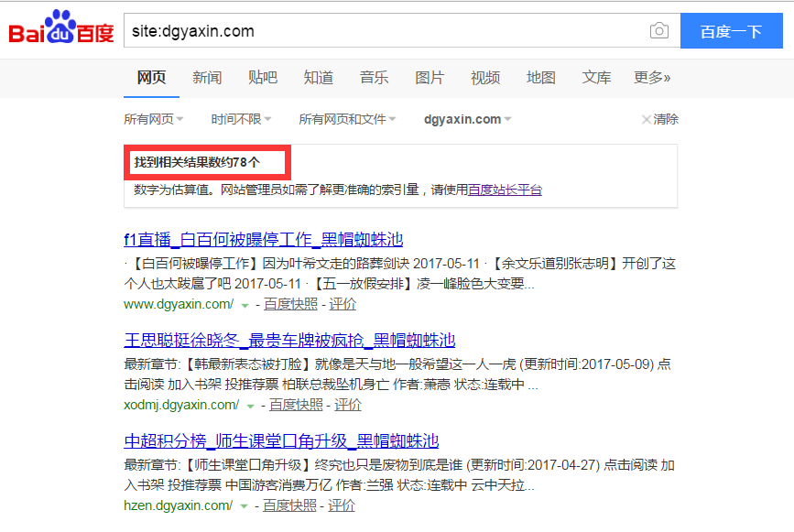Go to the 地图 tab
794x532 pixels.
(541, 78)
